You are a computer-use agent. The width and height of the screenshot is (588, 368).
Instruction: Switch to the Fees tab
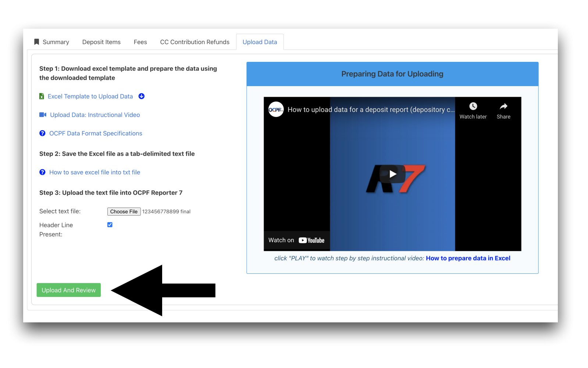point(140,42)
